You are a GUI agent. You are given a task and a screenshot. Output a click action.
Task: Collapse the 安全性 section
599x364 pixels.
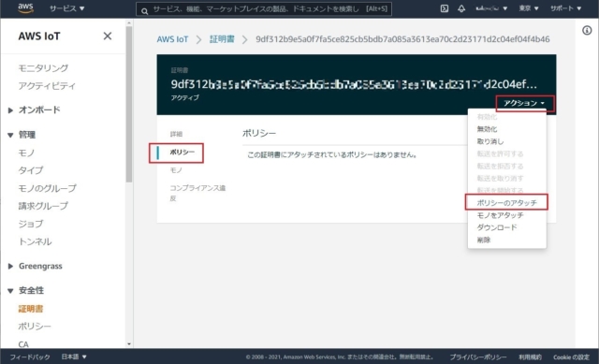pos(25,290)
